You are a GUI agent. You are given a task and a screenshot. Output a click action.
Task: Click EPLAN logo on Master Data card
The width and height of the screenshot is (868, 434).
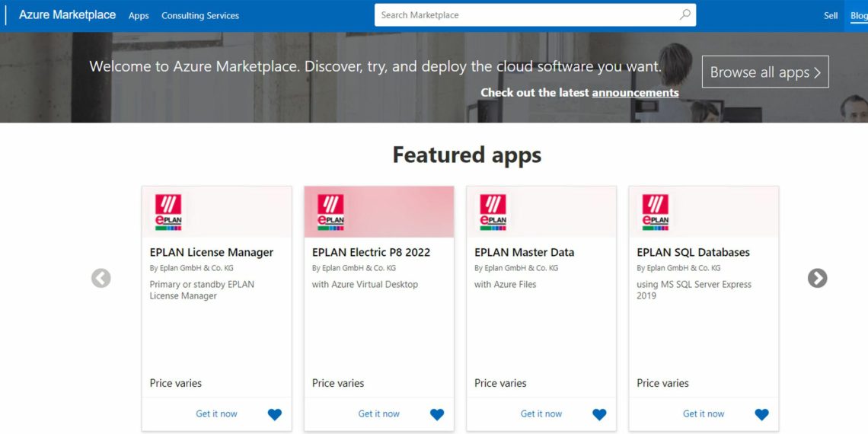coord(493,212)
